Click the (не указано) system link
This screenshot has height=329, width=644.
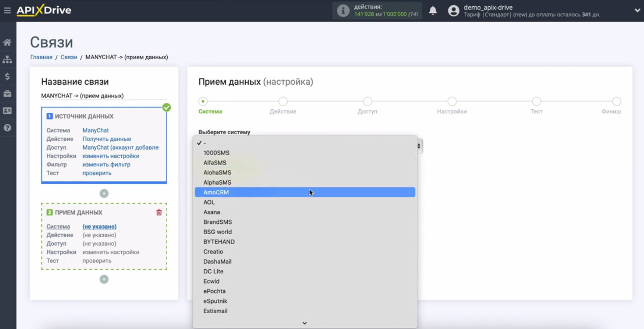point(99,226)
